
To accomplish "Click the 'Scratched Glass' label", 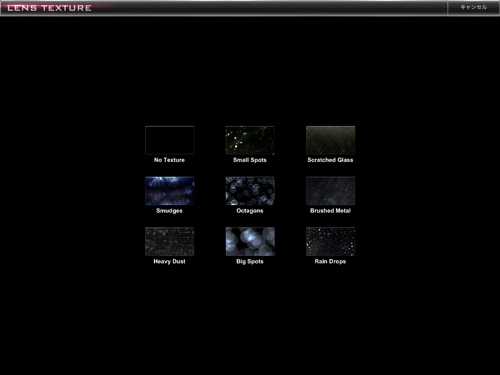I will (x=330, y=160).
